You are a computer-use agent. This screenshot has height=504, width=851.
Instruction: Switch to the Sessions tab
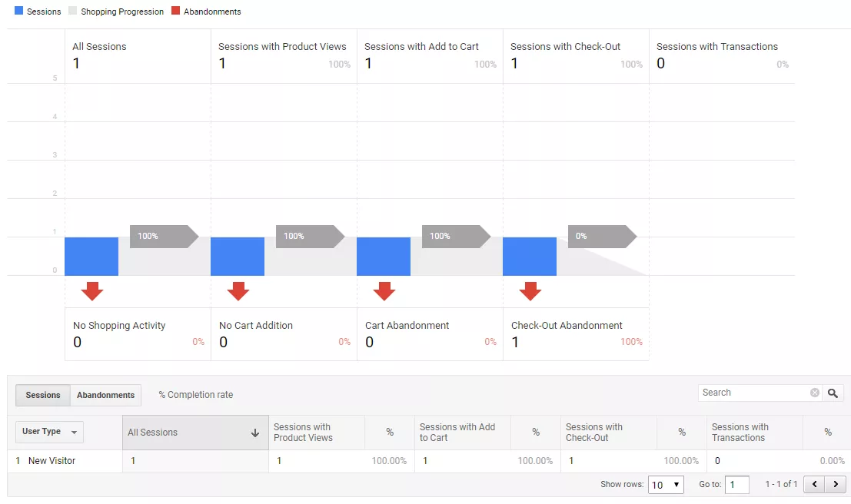pyautogui.click(x=43, y=395)
